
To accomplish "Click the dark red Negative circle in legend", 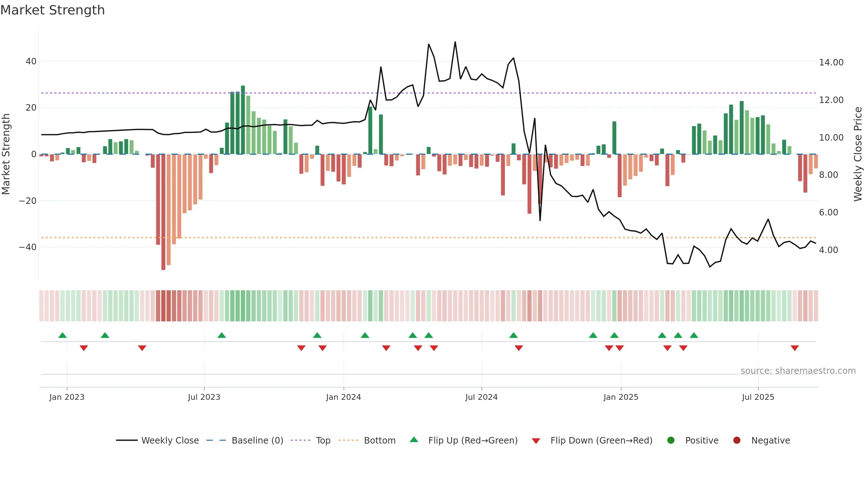I will tap(737, 440).
